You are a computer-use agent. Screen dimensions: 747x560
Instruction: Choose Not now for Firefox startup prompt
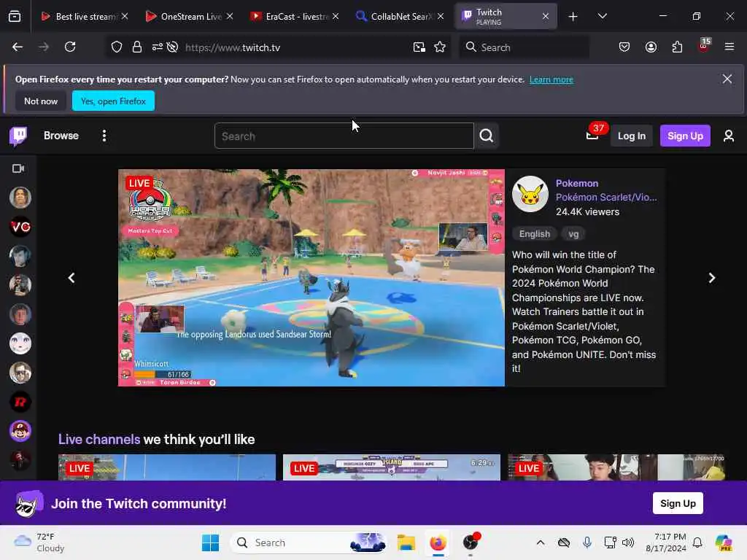(x=41, y=101)
